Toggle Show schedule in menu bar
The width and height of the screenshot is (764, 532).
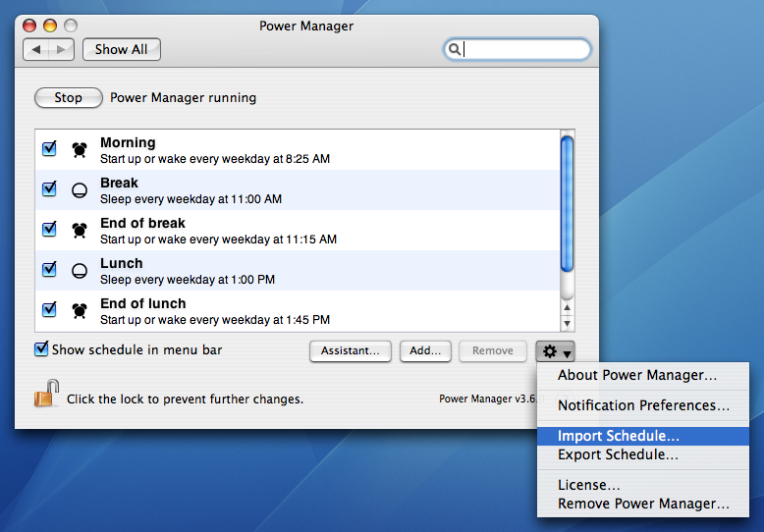[x=41, y=348]
